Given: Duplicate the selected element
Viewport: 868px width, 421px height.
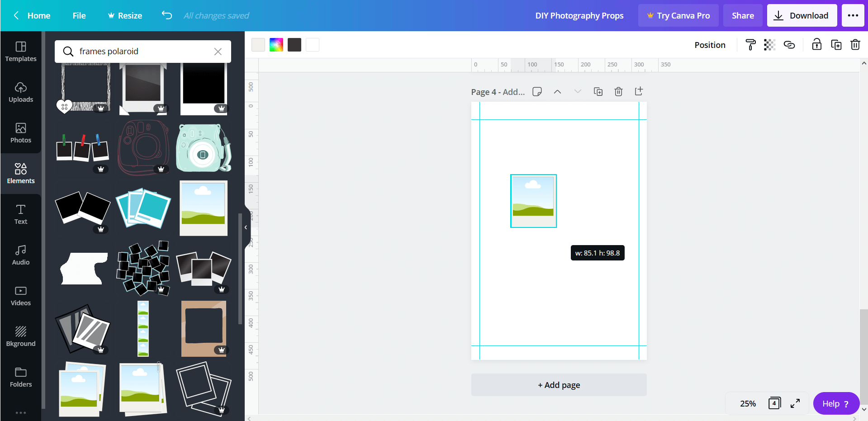Looking at the screenshot, I should tap(836, 45).
